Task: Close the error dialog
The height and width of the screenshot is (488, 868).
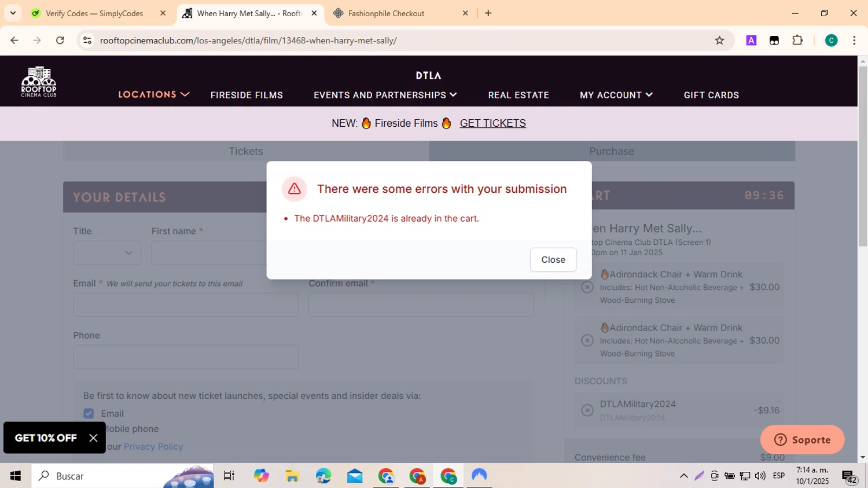Action: click(x=553, y=260)
